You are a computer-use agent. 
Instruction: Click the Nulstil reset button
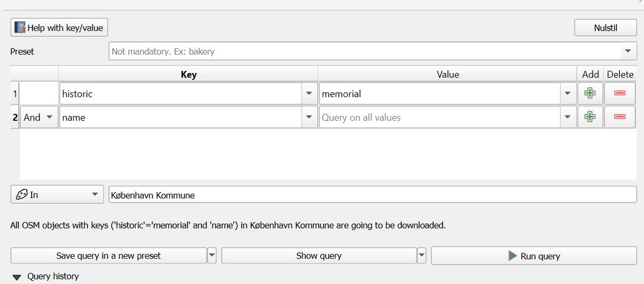point(605,27)
